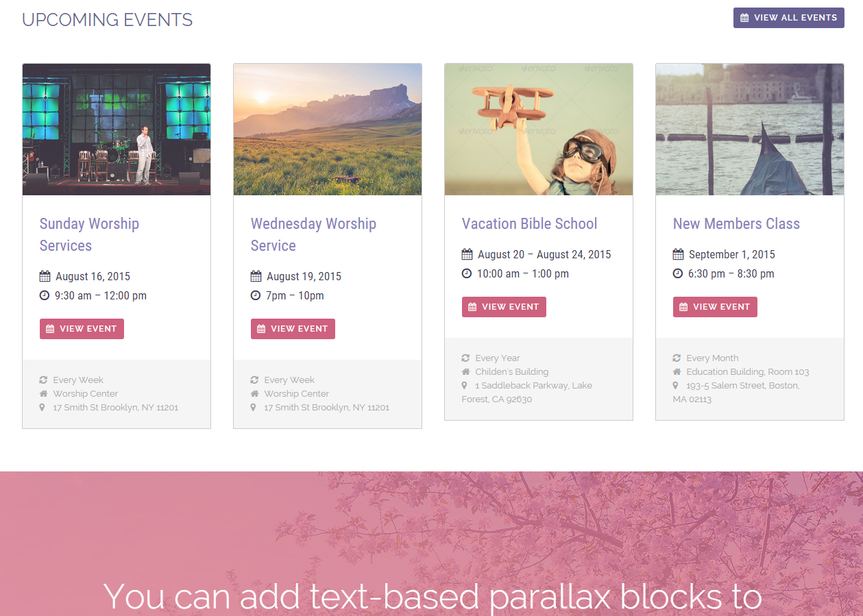The width and height of the screenshot is (863, 616).
Task: Open the Sunday Worship Services stage photo
Action: [117, 130]
